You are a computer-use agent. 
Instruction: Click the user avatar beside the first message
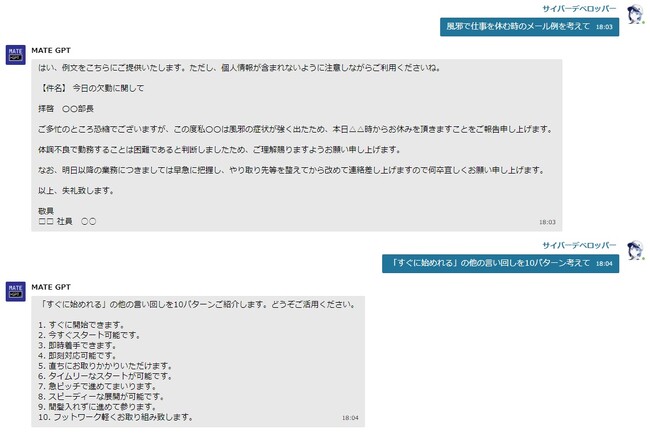click(634, 14)
